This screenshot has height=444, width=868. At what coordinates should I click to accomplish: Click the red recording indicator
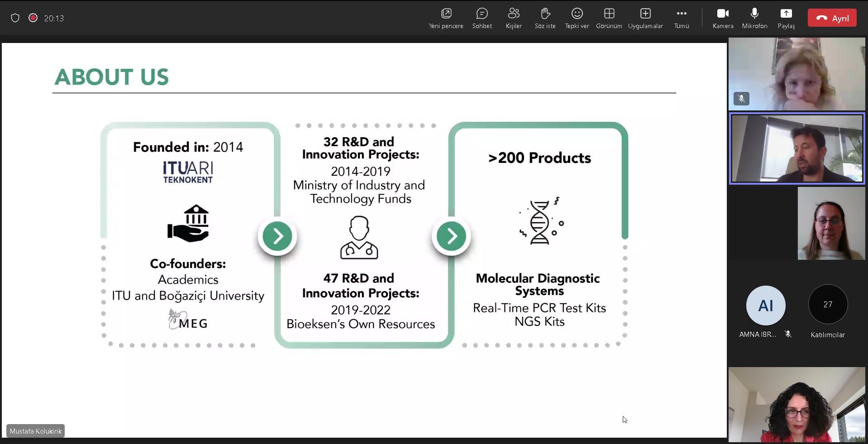click(33, 18)
